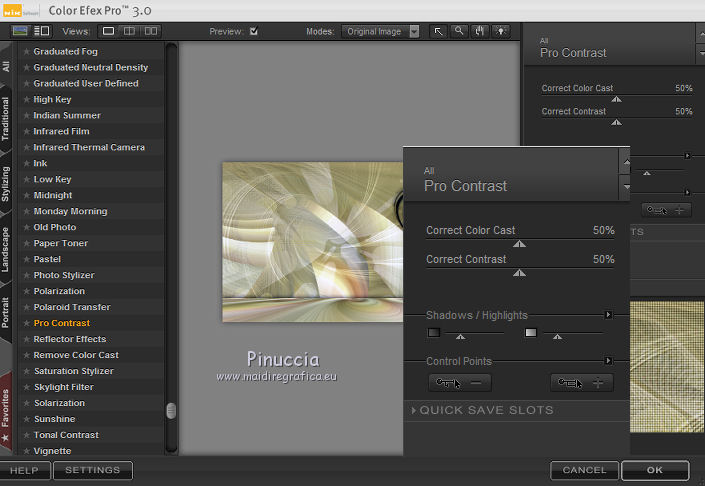The width and height of the screenshot is (705, 486).
Task: Select the zoom magnifier tool
Action: point(459,31)
